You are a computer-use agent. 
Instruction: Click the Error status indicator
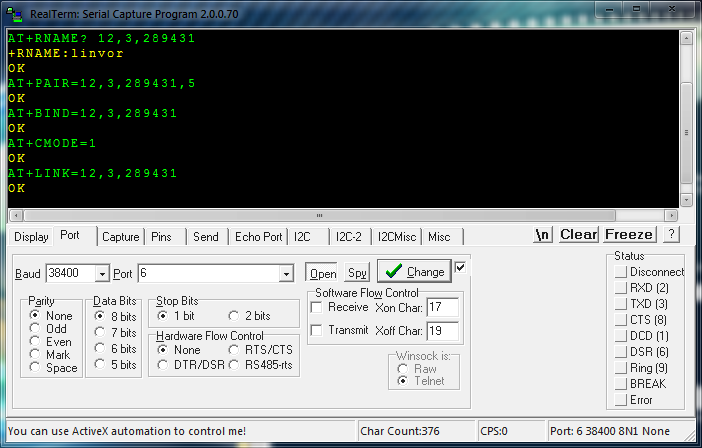coord(621,400)
